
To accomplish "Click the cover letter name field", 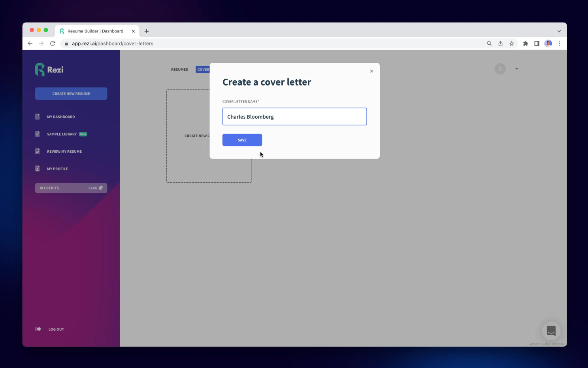I will click(x=294, y=117).
